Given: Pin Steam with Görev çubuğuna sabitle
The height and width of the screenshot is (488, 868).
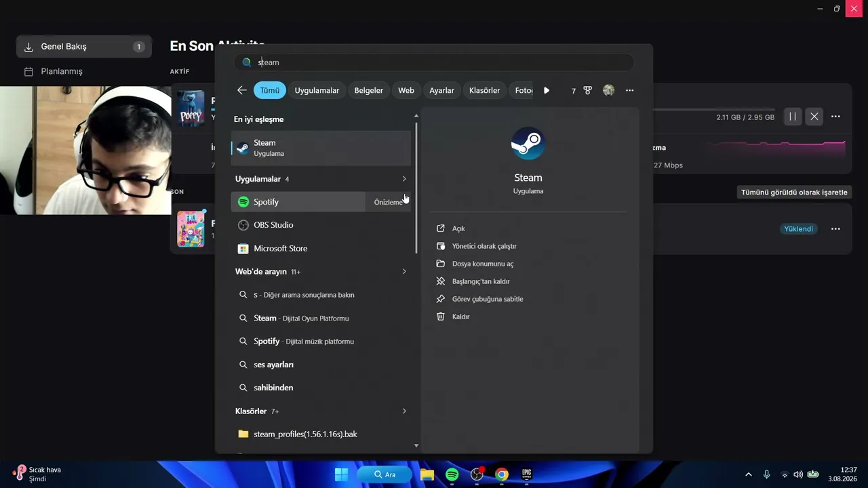Looking at the screenshot, I should click(488, 299).
